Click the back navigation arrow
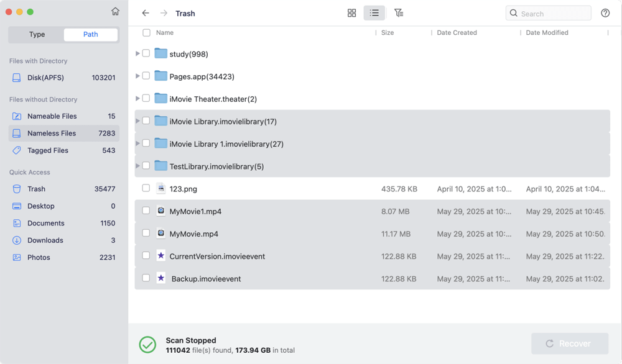The height and width of the screenshot is (364, 622). (146, 13)
